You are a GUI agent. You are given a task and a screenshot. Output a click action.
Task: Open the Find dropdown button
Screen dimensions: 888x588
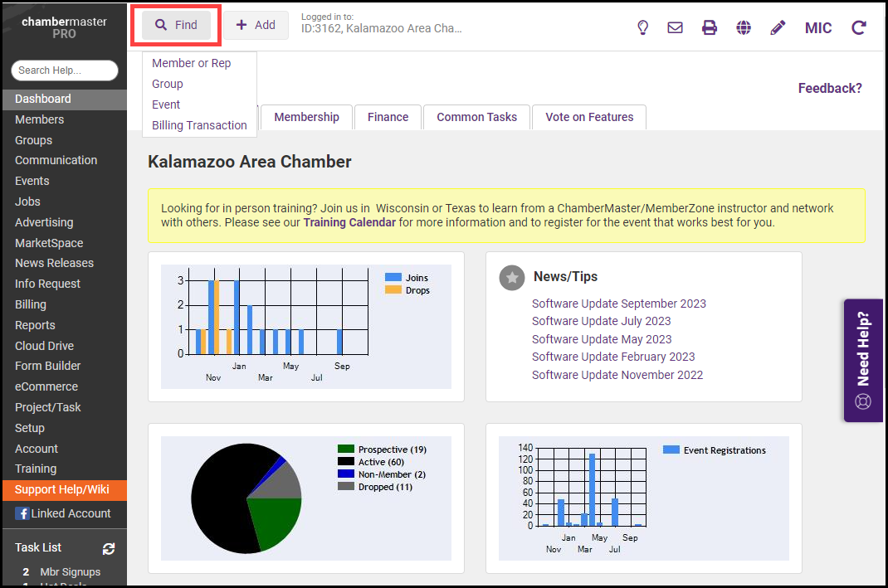(176, 25)
